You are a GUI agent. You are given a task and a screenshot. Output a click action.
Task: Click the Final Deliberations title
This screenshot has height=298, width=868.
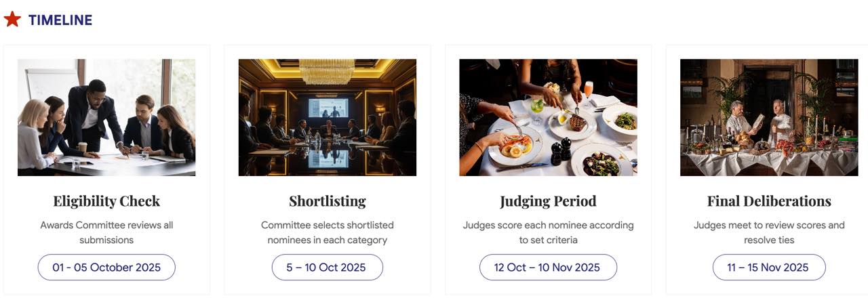pos(769,201)
